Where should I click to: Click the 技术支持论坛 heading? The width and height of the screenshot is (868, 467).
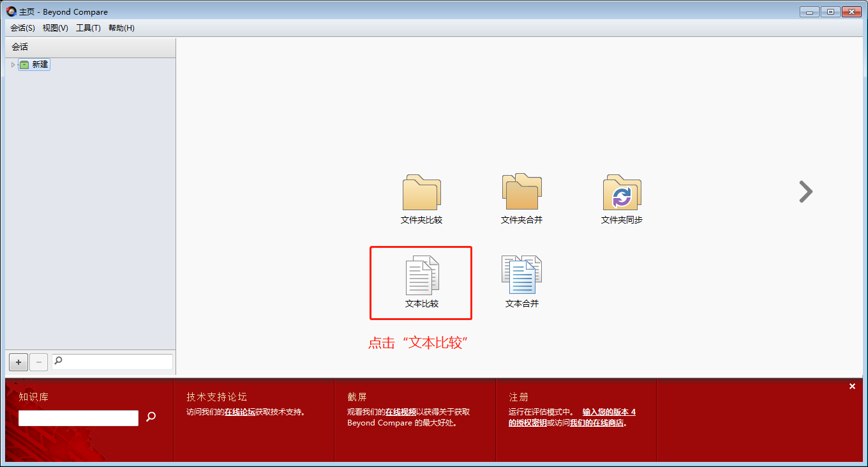217,397
